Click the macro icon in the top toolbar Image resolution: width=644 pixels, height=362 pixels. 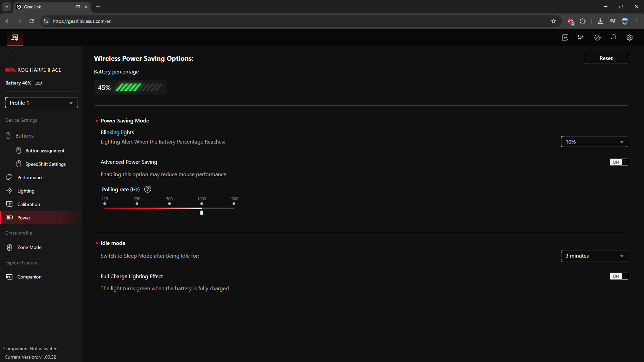(x=565, y=38)
